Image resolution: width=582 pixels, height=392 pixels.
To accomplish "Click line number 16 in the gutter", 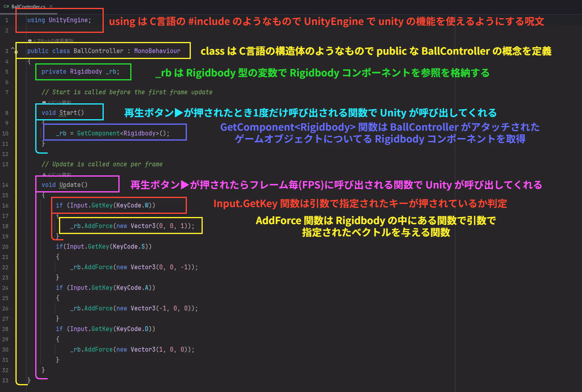I will pos(5,206).
